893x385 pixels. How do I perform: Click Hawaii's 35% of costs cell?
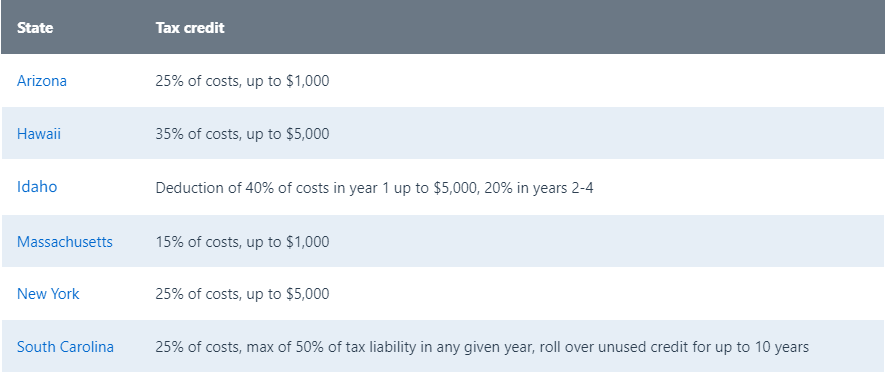(242, 134)
